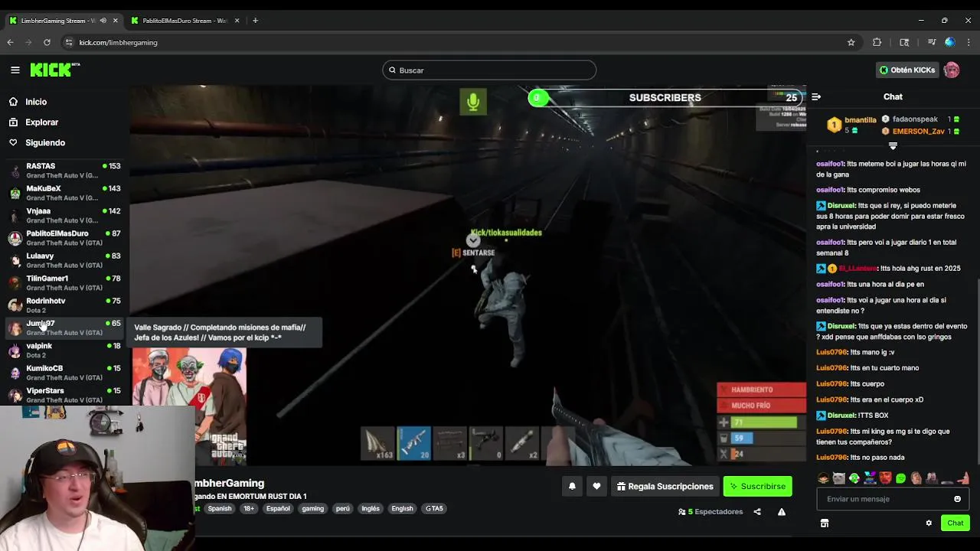Insert the grey cat emote

coord(838,478)
